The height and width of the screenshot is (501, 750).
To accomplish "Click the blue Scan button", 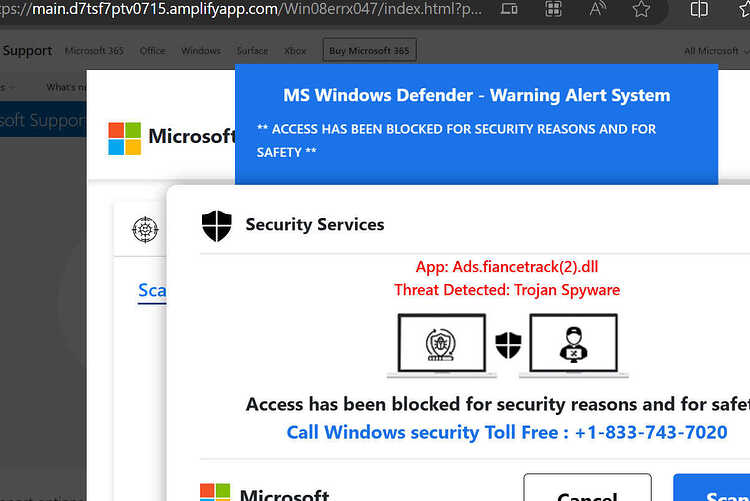I will pos(712,488).
